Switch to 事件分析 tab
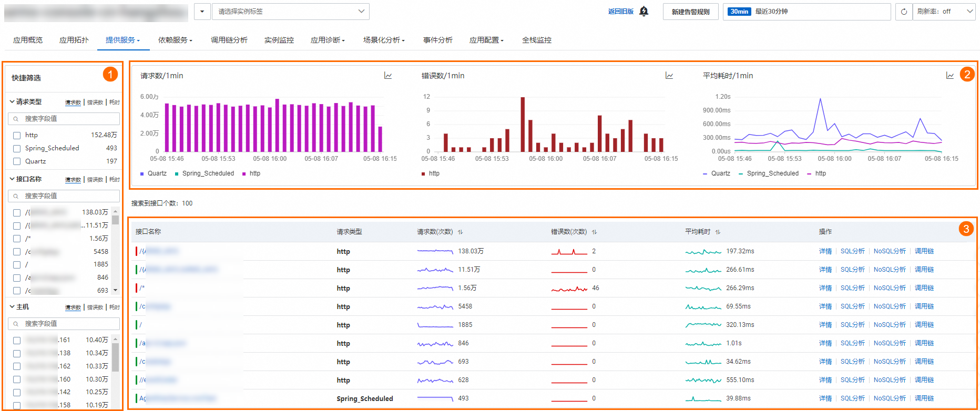 tap(438, 40)
